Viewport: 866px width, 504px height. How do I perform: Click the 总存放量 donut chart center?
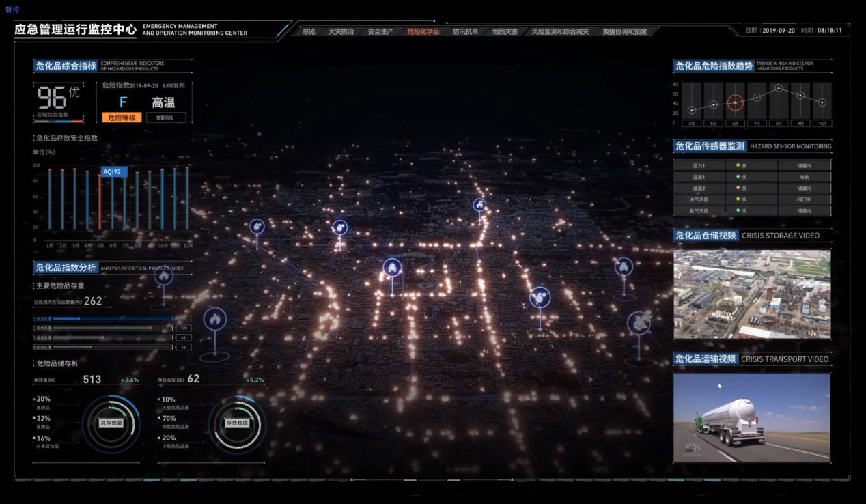tap(111, 423)
